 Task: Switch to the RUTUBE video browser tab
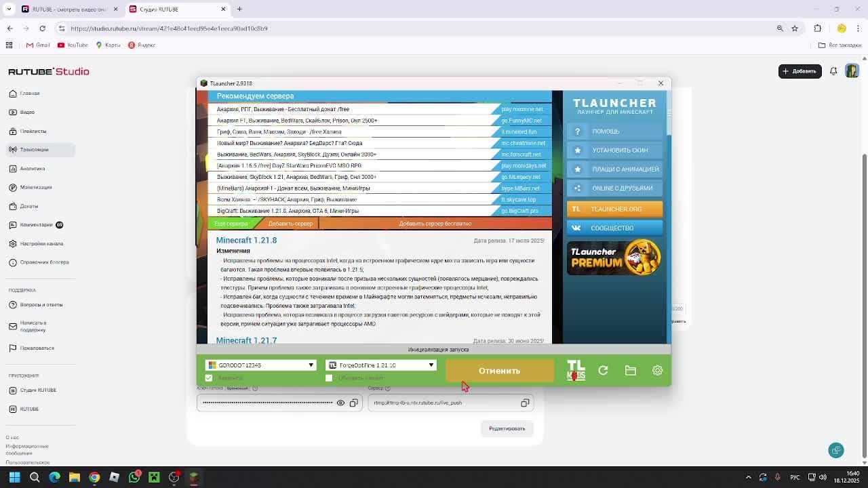[68, 9]
